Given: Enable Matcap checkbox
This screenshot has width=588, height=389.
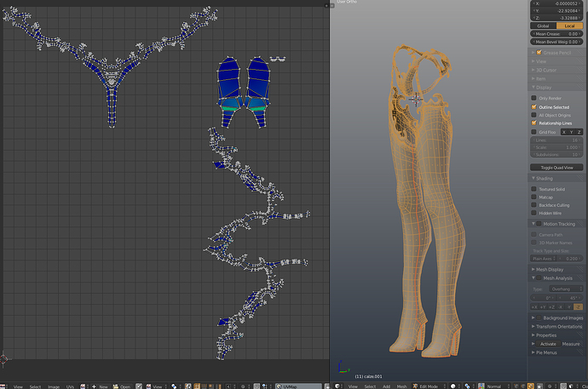Looking at the screenshot, I should click(533, 197).
